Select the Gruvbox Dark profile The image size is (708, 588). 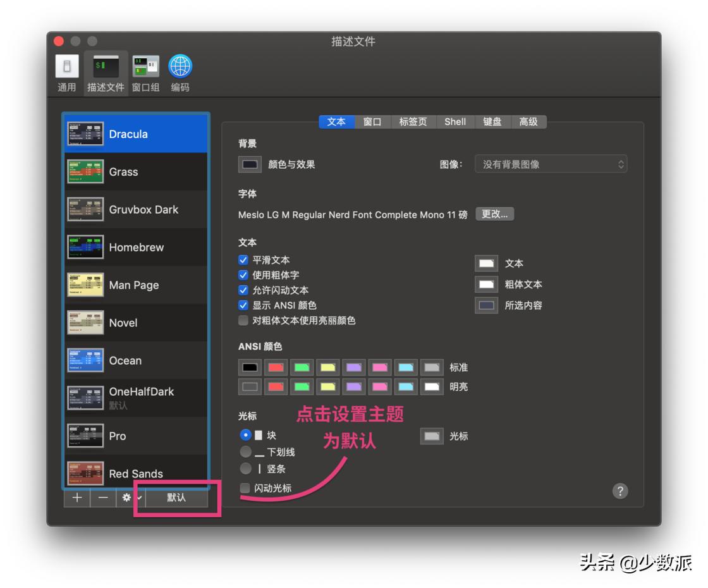point(136,209)
